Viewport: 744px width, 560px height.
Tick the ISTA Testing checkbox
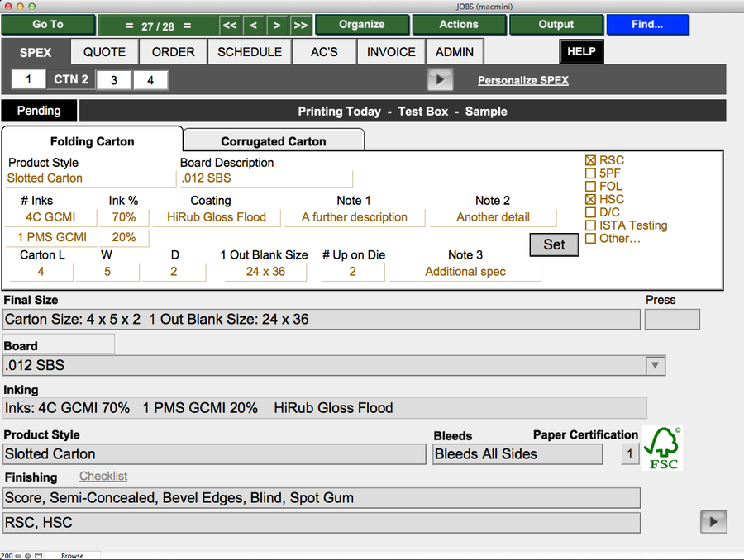click(x=590, y=225)
